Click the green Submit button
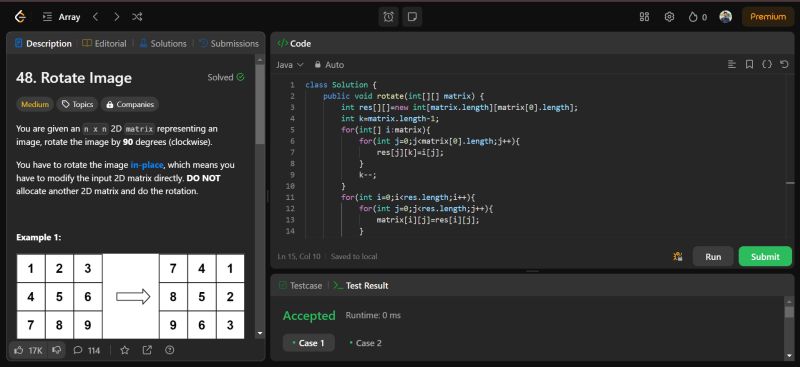Image resolution: width=800 pixels, height=367 pixels. coord(765,256)
